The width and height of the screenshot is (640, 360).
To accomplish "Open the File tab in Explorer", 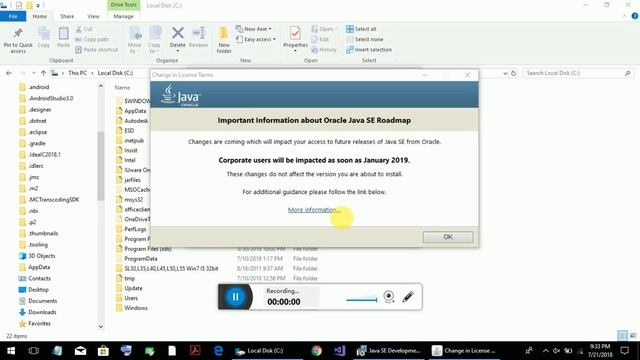I will coord(13,16).
